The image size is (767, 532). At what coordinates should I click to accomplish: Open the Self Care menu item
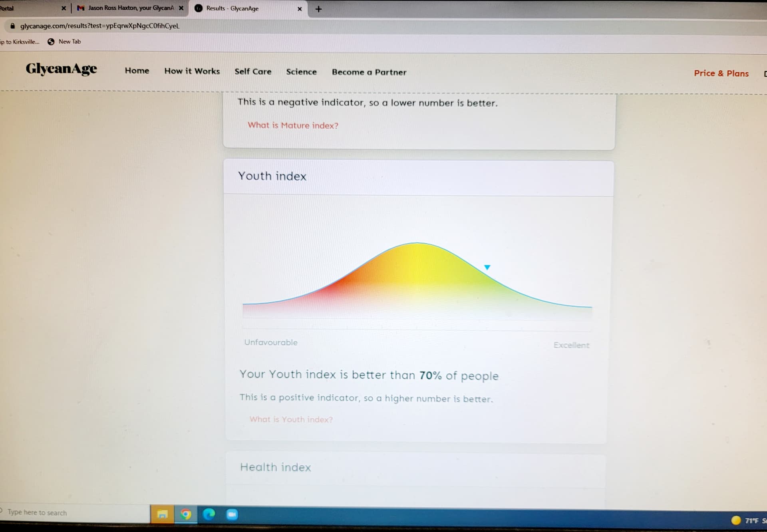pos(253,71)
